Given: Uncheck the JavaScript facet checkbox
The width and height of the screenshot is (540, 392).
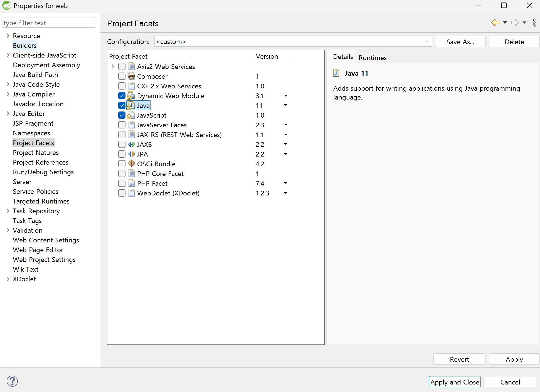Looking at the screenshot, I should pos(122,115).
